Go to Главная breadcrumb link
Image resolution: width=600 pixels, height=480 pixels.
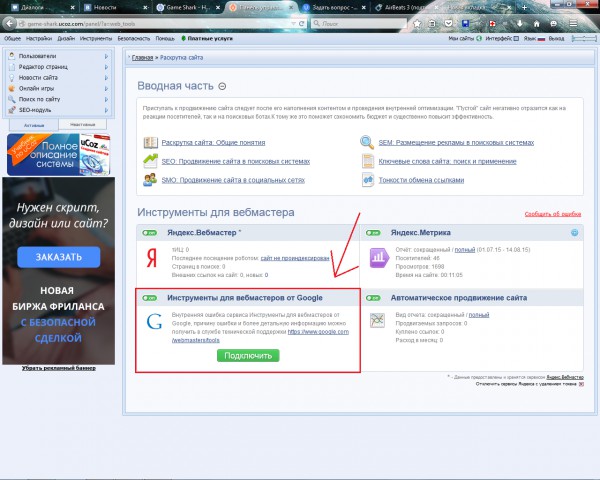142,58
